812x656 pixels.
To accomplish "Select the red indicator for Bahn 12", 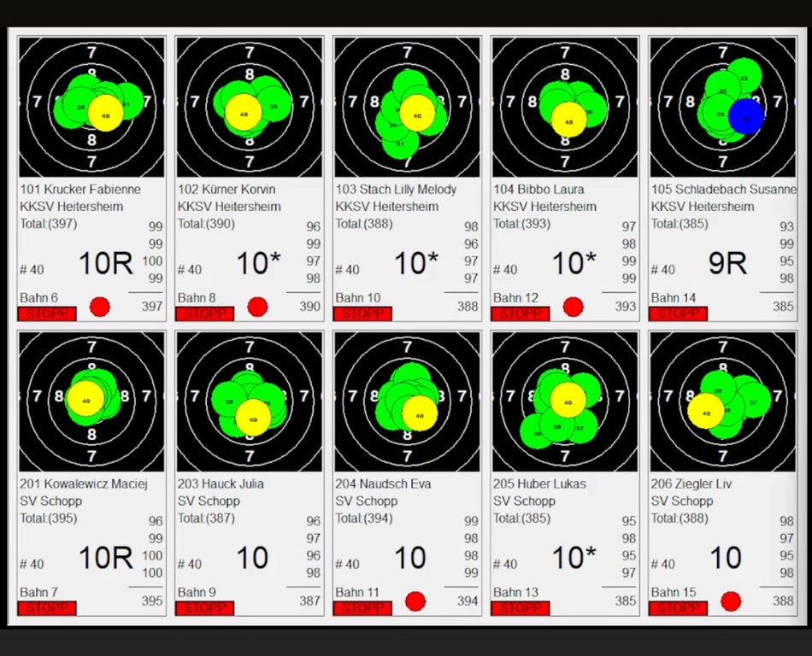I will pyautogui.click(x=573, y=307).
